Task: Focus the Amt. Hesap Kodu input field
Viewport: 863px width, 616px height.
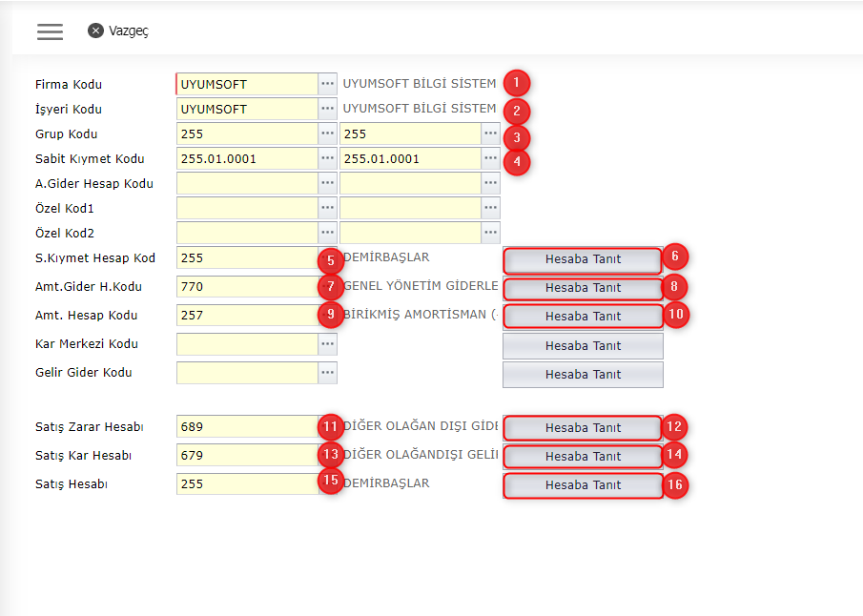Action: pyautogui.click(x=246, y=316)
